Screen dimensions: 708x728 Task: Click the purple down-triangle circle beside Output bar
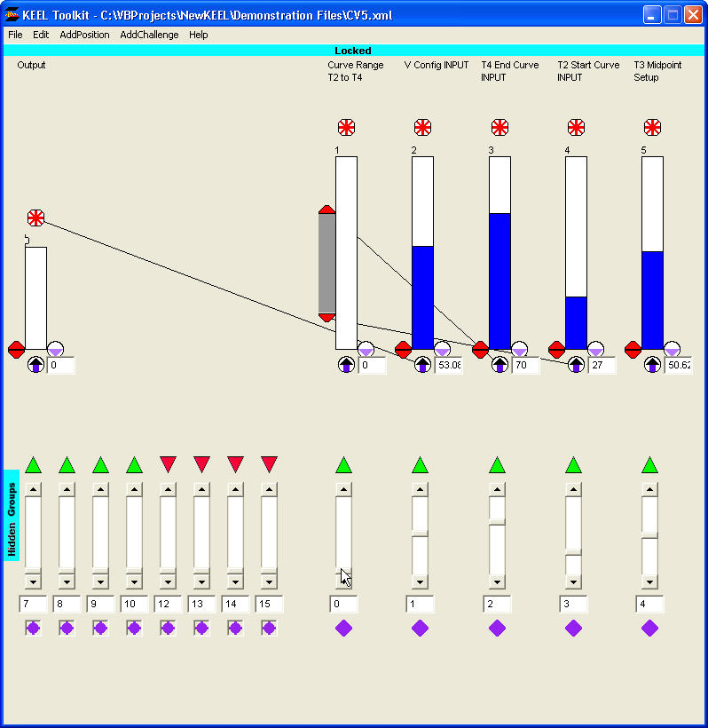(55, 350)
